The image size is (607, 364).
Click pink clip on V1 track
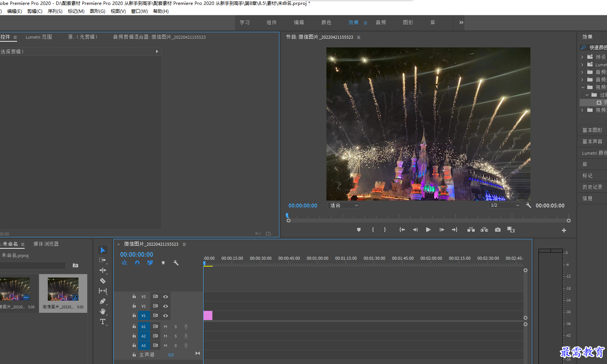[208, 315]
